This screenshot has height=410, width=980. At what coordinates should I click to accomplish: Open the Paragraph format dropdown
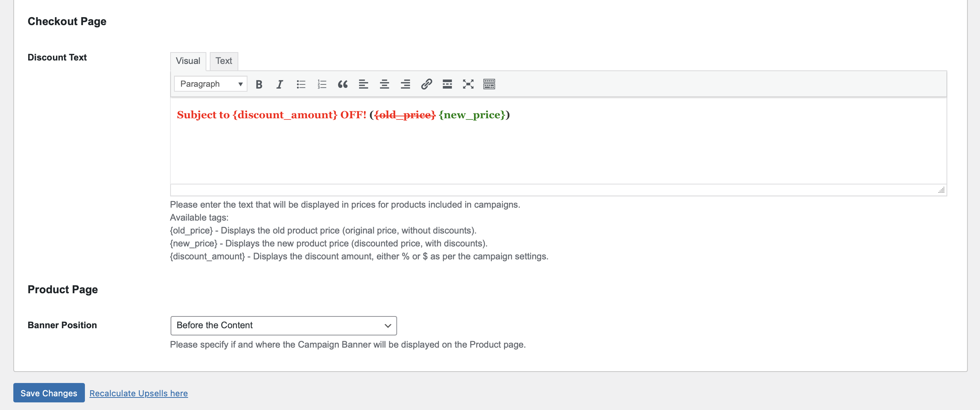(x=211, y=84)
